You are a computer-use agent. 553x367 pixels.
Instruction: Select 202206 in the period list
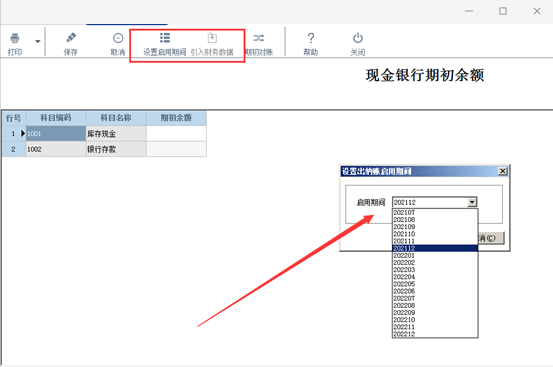(435, 291)
